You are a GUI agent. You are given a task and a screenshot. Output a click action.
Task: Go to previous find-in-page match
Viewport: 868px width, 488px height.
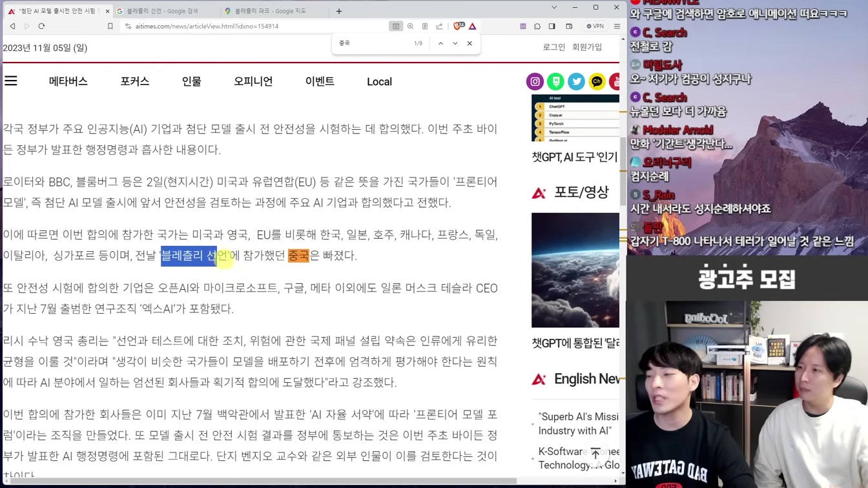click(x=440, y=43)
